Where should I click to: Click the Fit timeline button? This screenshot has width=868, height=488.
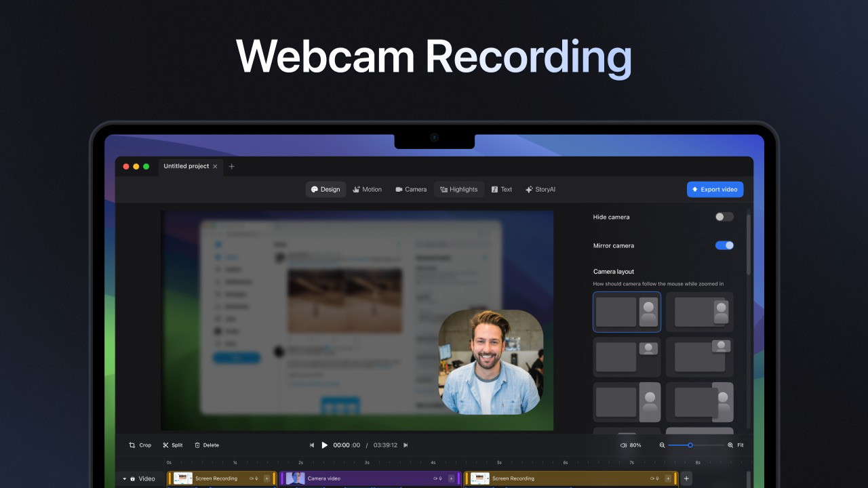pos(741,445)
